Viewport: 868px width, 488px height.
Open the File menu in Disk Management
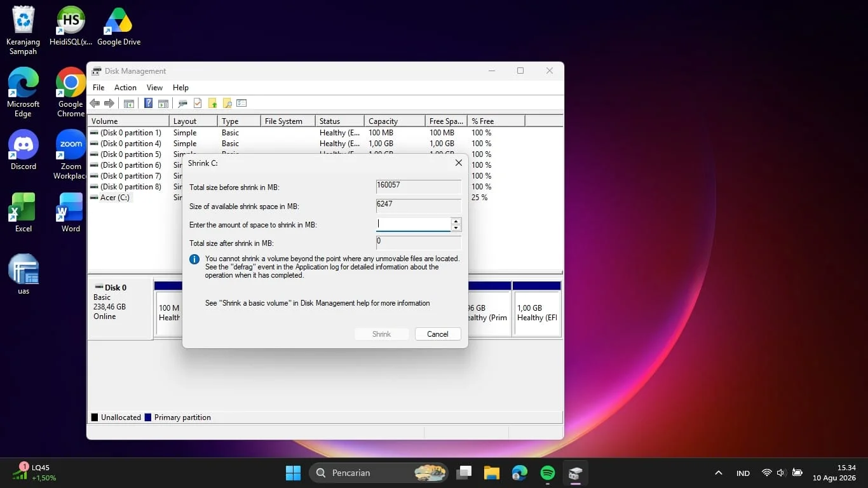point(98,88)
